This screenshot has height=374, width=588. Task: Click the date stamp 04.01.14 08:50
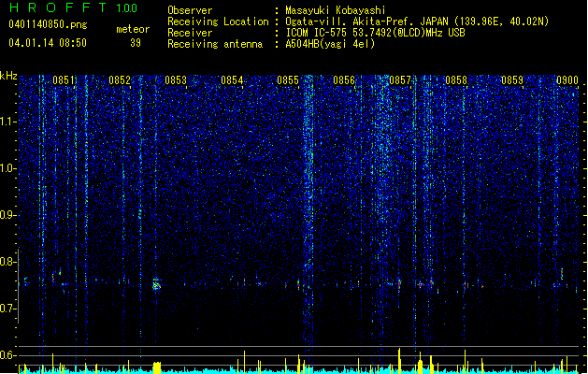tap(48, 43)
